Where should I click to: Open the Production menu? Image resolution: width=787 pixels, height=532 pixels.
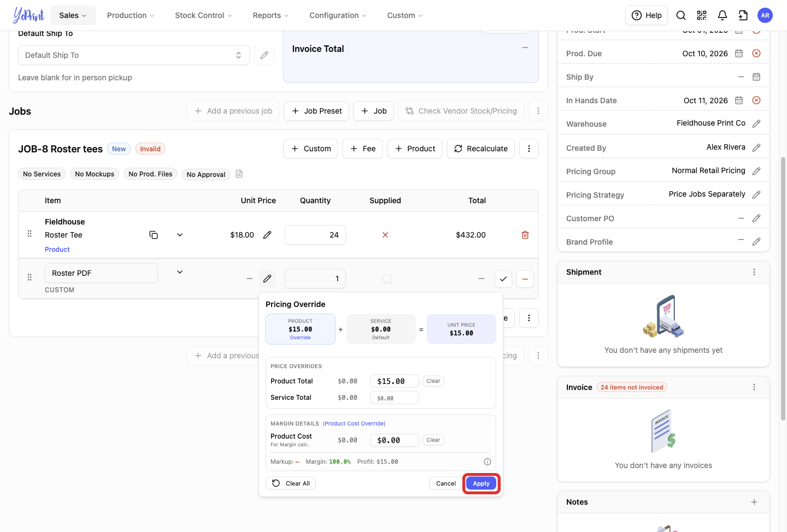(131, 15)
